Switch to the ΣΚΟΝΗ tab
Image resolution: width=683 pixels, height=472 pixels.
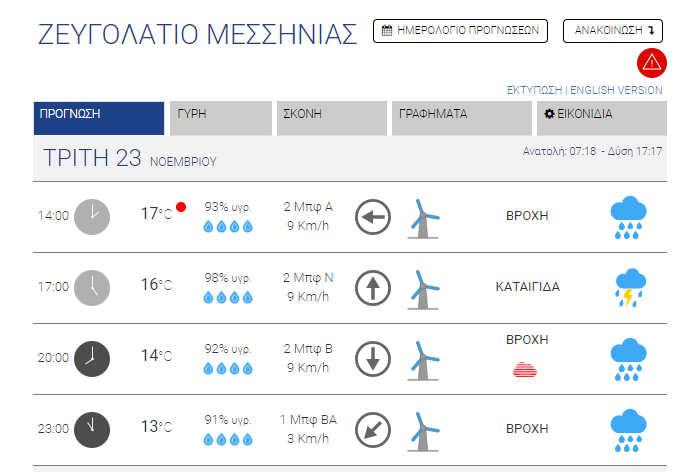331,114
